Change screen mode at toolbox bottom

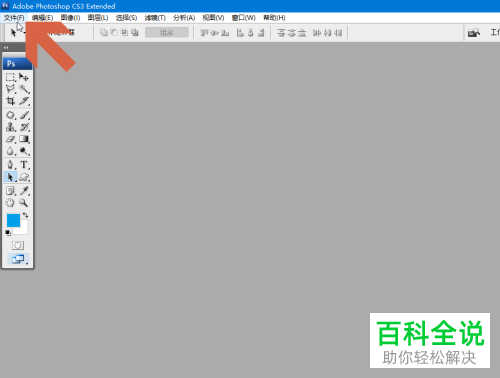pos(18,259)
